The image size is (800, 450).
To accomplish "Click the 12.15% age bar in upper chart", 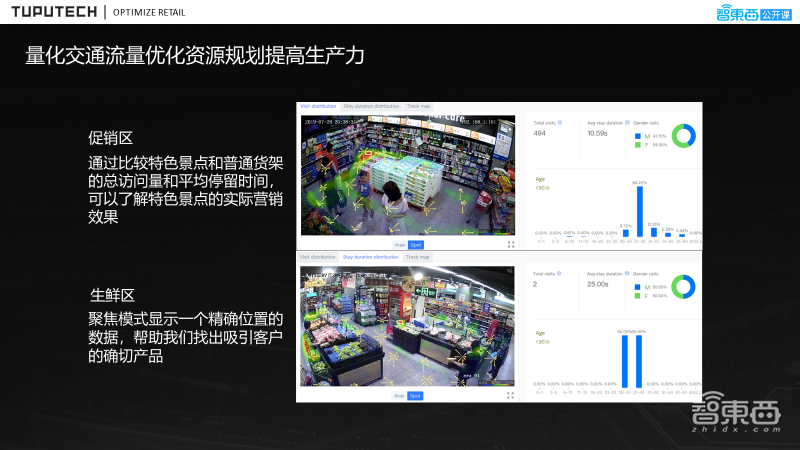I will click(654, 233).
